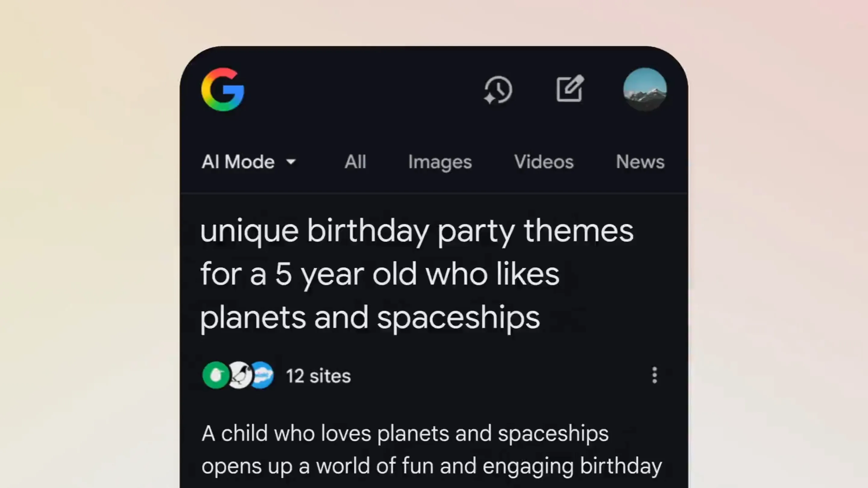Switch to the News tab

point(640,162)
